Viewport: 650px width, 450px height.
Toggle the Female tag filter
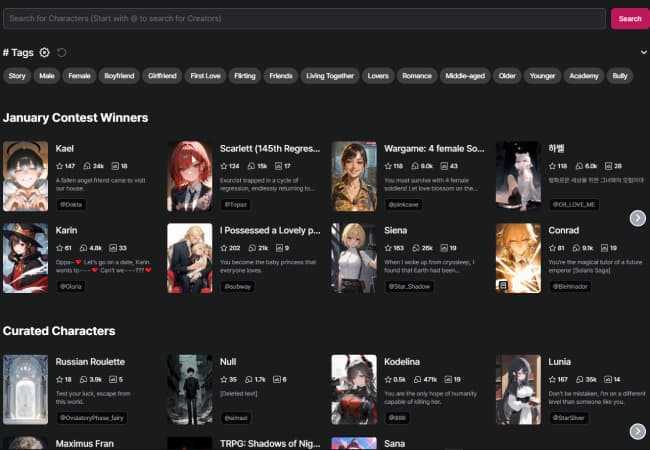pyautogui.click(x=80, y=75)
